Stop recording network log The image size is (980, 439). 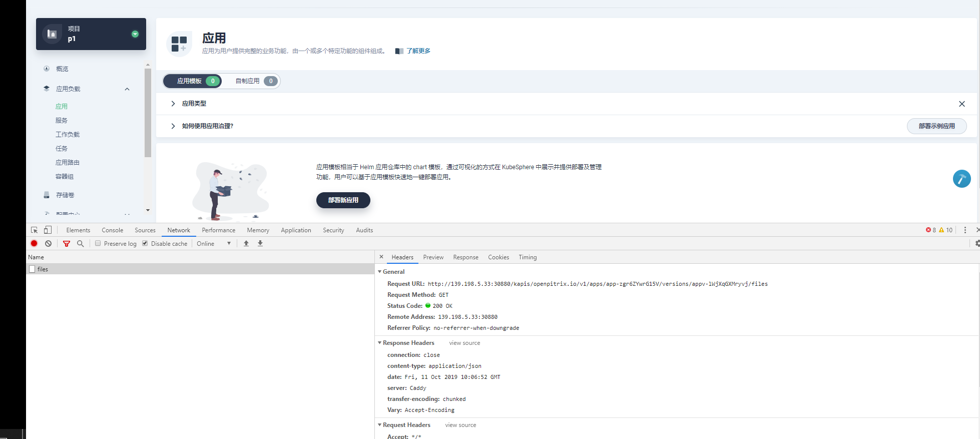tap(34, 243)
